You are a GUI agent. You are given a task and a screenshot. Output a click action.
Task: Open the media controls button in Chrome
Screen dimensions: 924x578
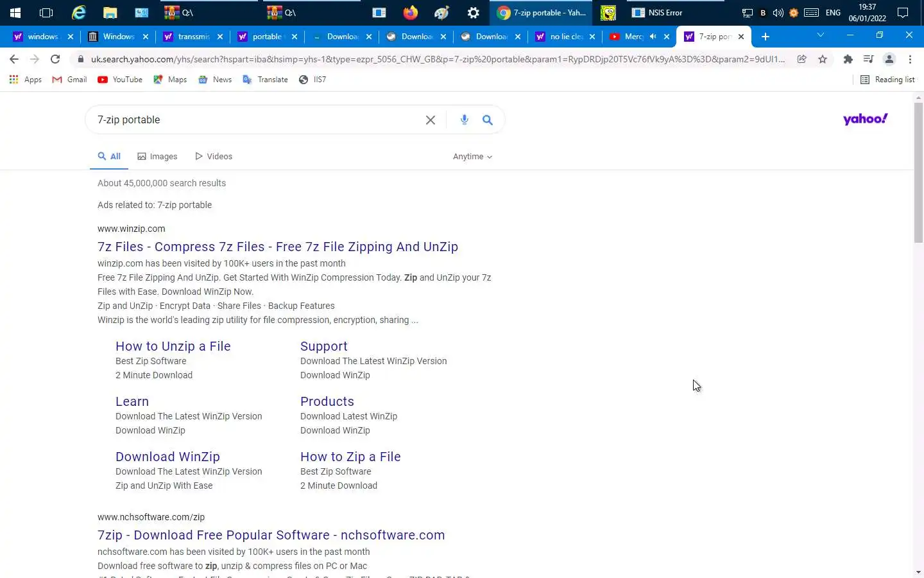tap(869, 59)
